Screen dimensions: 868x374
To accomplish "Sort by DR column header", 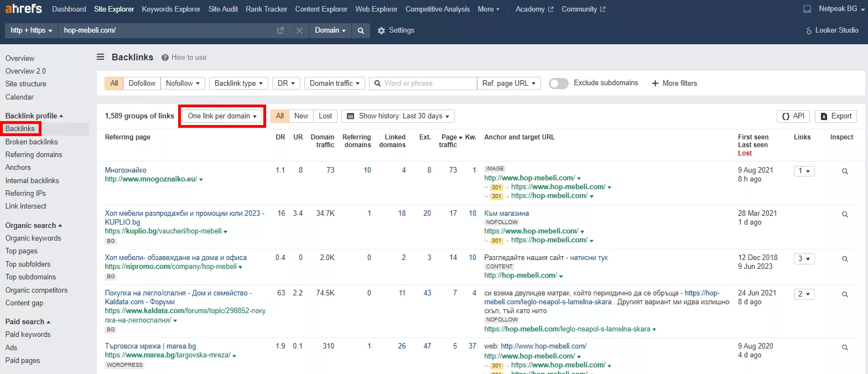I will click(x=280, y=137).
